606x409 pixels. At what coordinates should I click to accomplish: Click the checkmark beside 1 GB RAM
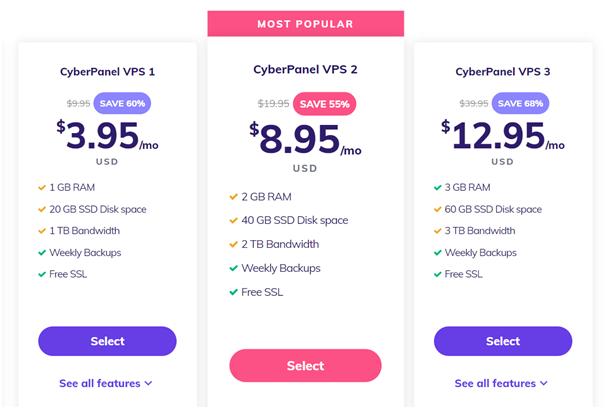42,188
